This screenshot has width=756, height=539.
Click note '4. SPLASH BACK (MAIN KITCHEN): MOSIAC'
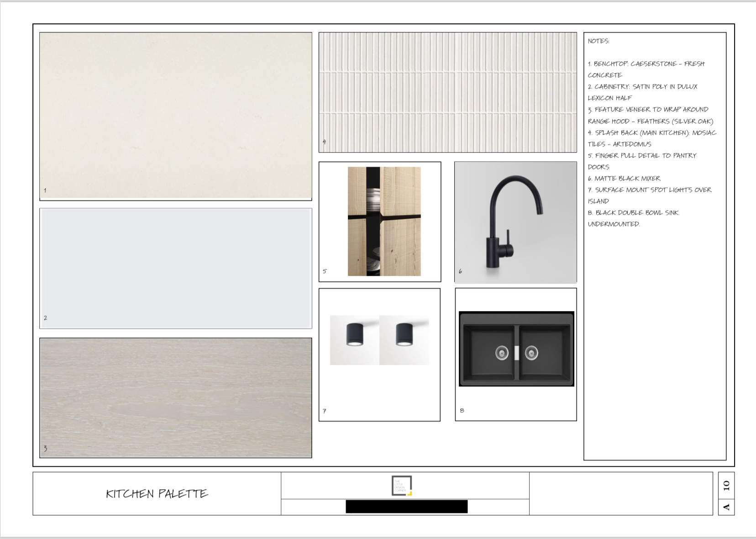(652, 133)
